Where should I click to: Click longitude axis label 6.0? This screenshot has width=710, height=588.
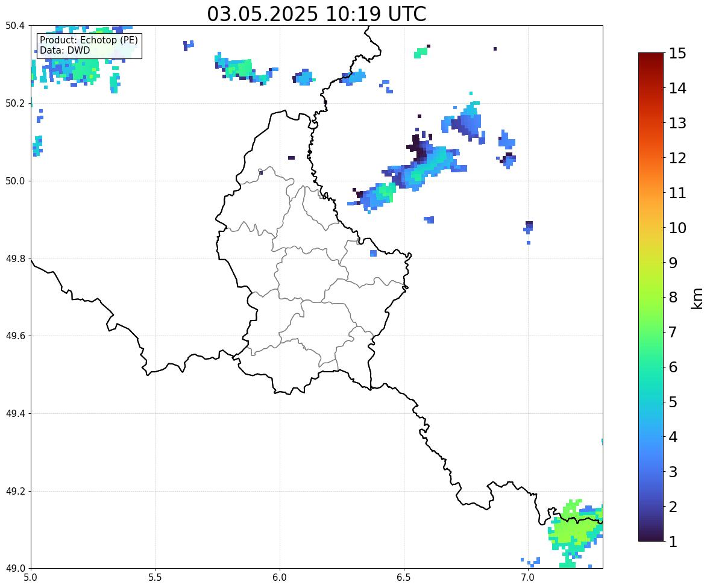pyautogui.click(x=280, y=578)
